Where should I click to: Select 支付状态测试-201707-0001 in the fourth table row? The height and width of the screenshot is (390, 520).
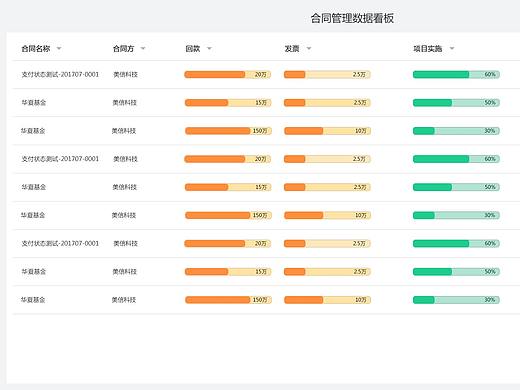click(x=60, y=159)
